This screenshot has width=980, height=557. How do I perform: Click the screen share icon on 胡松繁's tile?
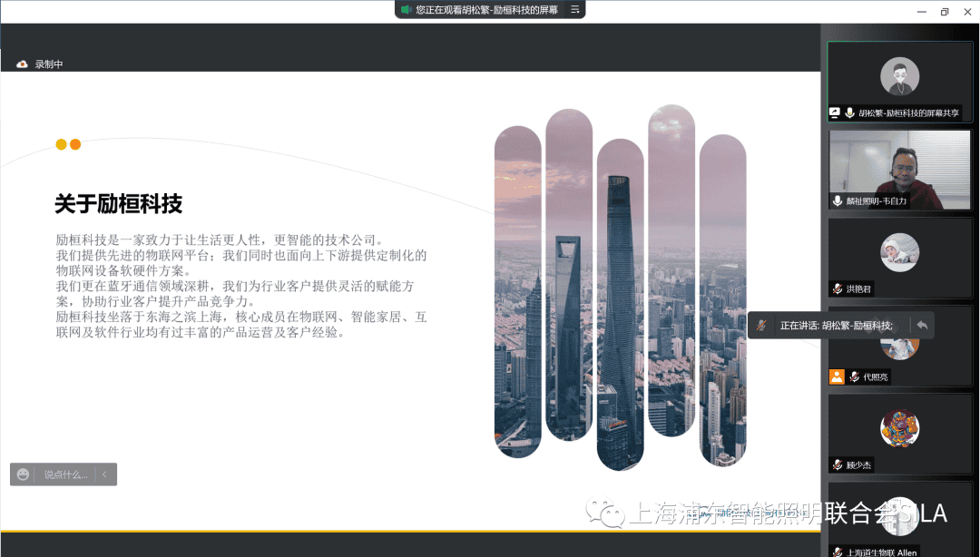tap(835, 113)
